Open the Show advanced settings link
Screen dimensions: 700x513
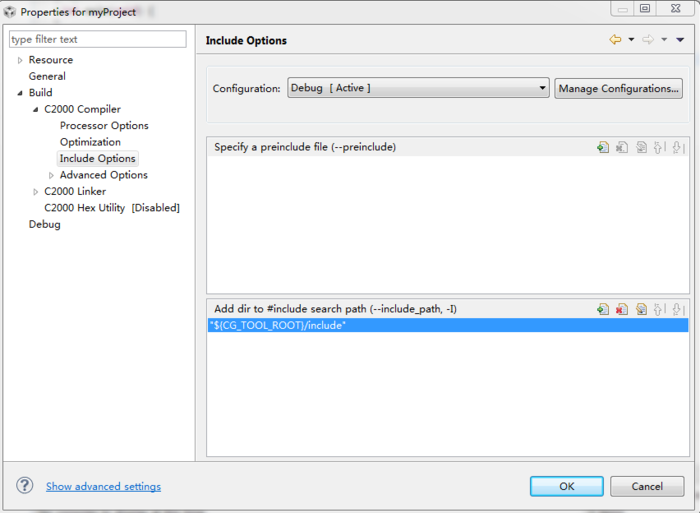click(103, 487)
